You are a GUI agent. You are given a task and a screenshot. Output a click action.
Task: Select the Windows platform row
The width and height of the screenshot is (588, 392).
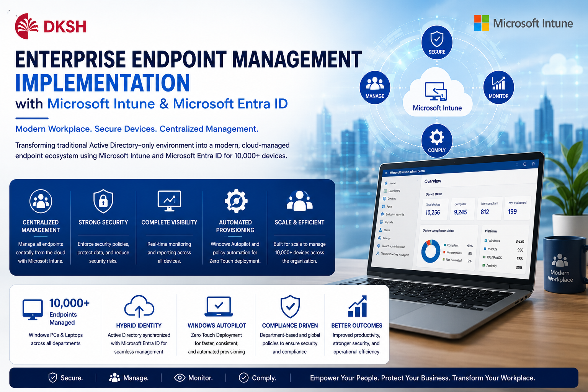[504, 241]
